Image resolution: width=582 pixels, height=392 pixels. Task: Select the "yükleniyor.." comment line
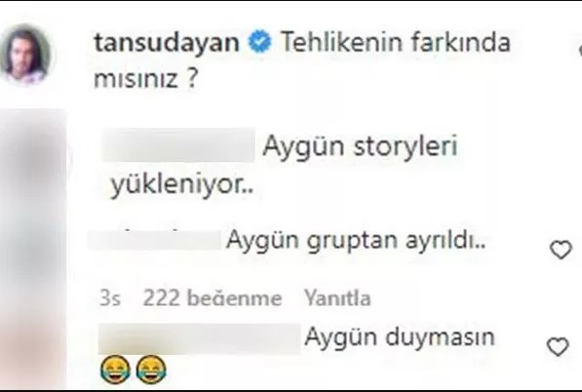182,184
